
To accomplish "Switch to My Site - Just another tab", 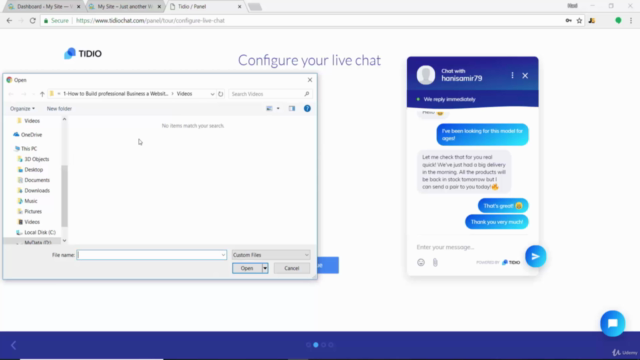I will pyautogui.click(x=125, y=7).
